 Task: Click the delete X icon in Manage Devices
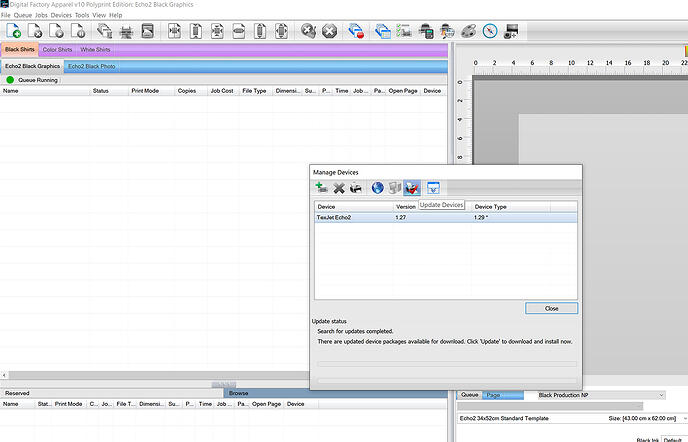(x=339, y=188)
